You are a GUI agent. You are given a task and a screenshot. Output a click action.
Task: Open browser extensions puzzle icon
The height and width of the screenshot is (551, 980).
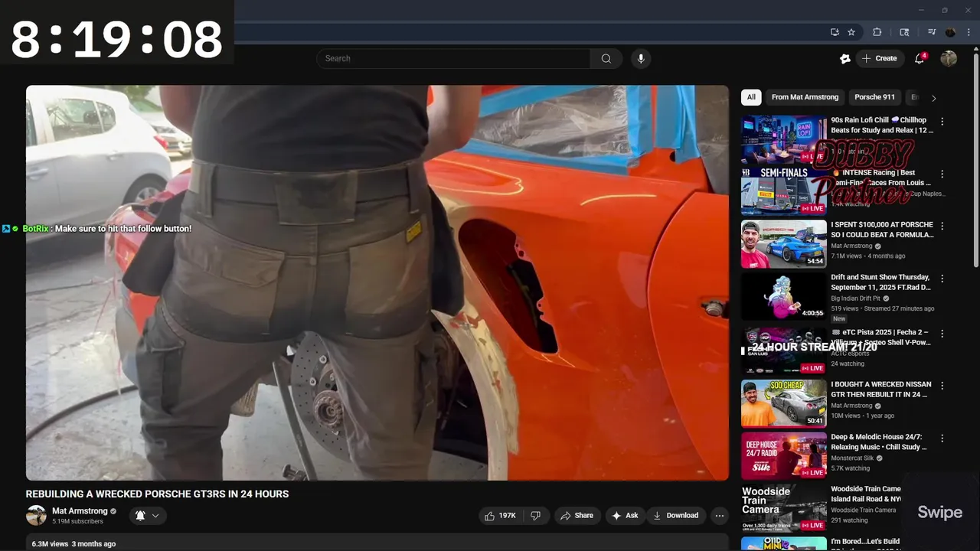pos(877,32)
